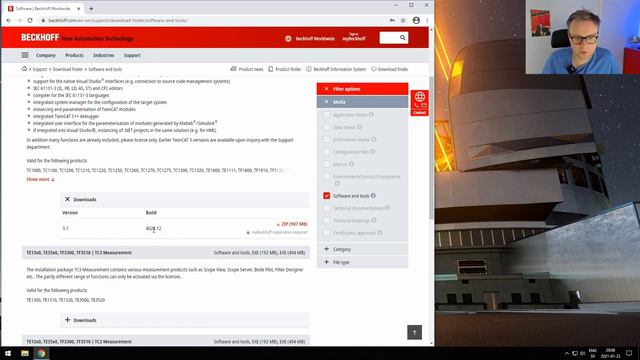Click the info icon next to Application notes
Image resolution: width=640 pixels, height=360 pixels.
[x=371, y=115]
